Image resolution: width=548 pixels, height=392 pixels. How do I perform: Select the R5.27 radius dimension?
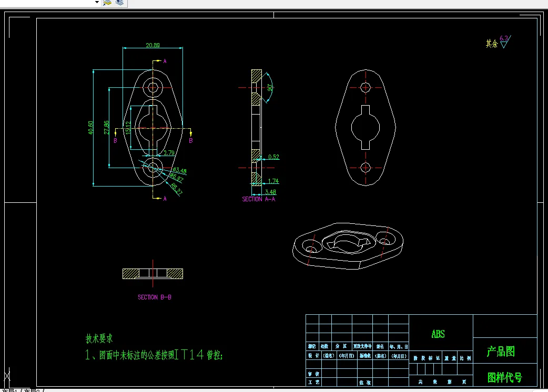176,189
